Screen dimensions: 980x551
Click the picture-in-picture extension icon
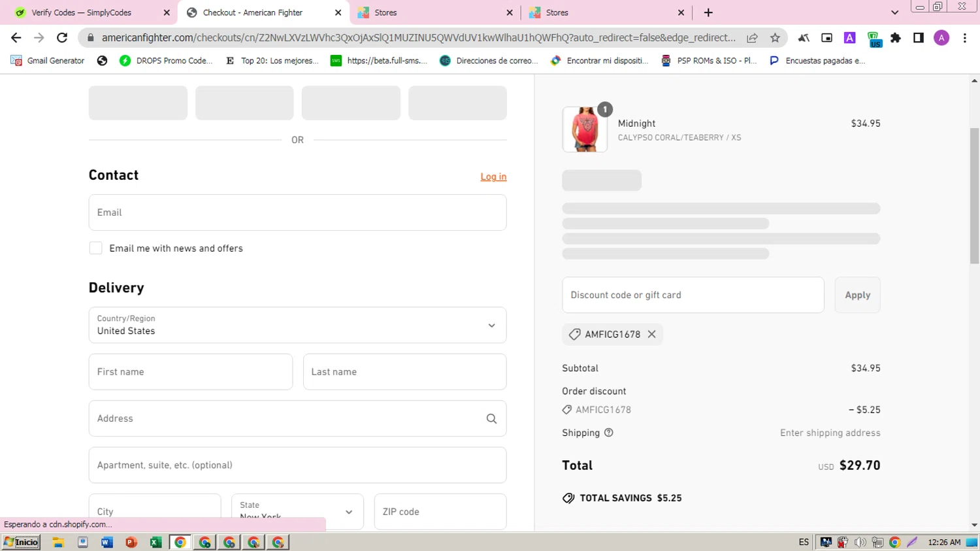tap(827, 38)
